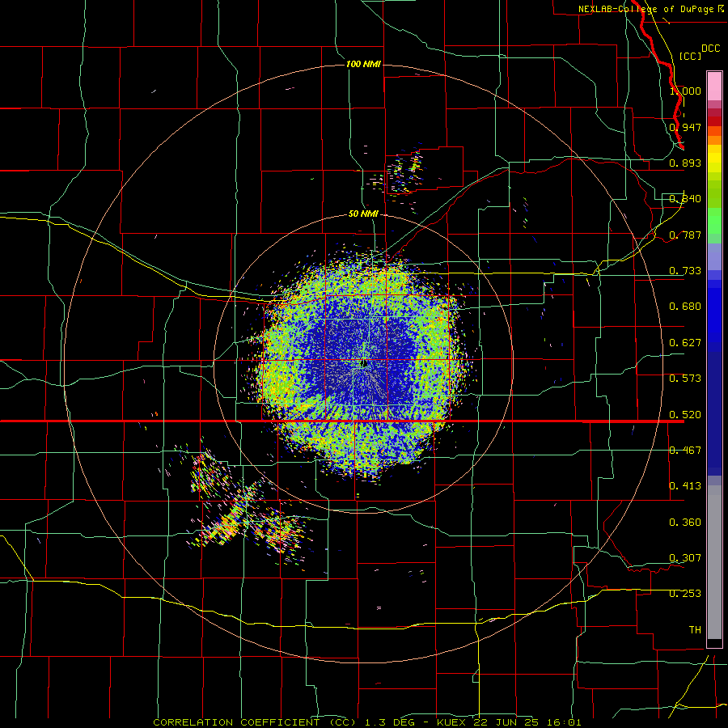Pick the bright green swatch in the color bar

(714, 221)
